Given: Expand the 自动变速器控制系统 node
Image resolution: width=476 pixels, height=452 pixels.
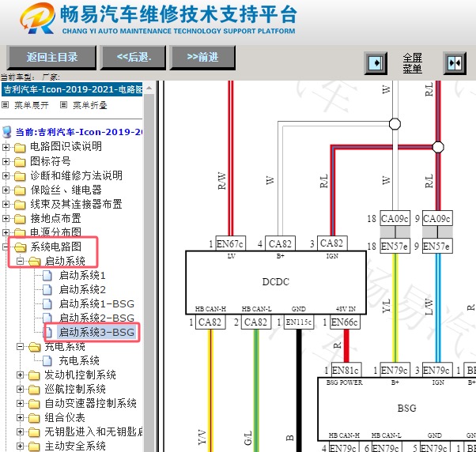Looking at the screenshot, I should pyautogui.click(x=20, y=404).
